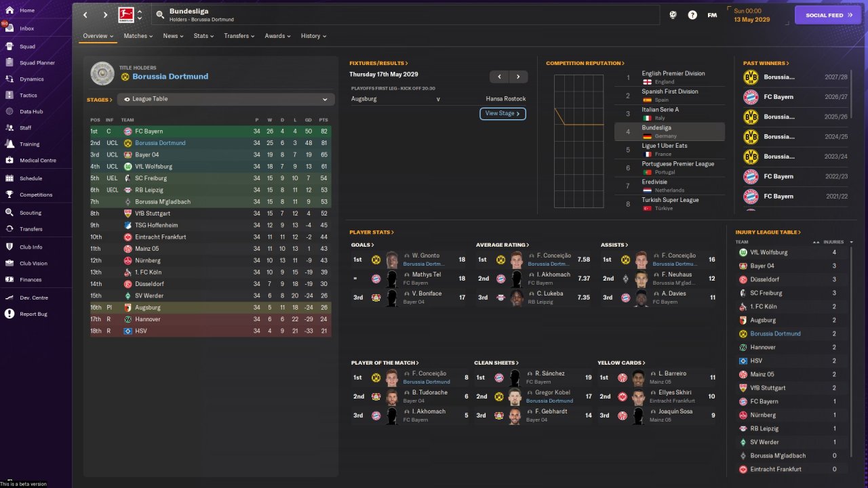Open the Injury League Table link
Viewport: 868px width, 488px height.
(x=769, y=232)
